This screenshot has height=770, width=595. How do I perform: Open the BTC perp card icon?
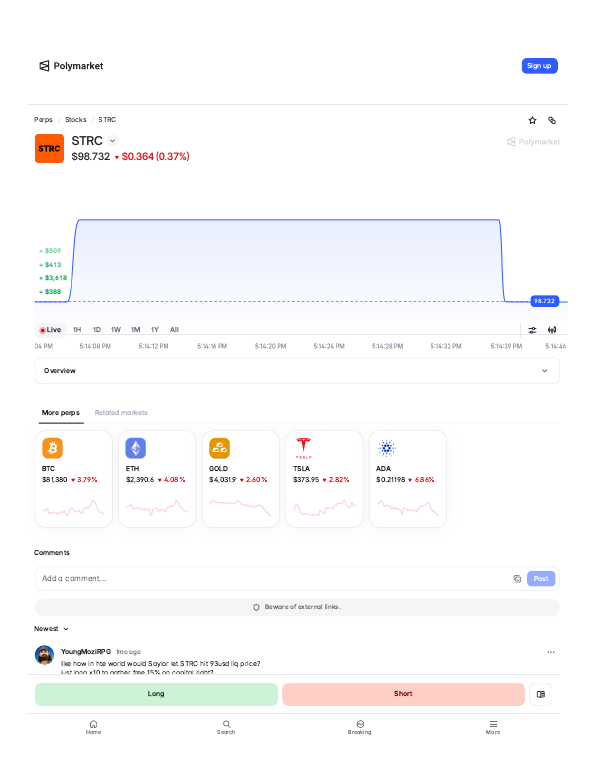52,448
